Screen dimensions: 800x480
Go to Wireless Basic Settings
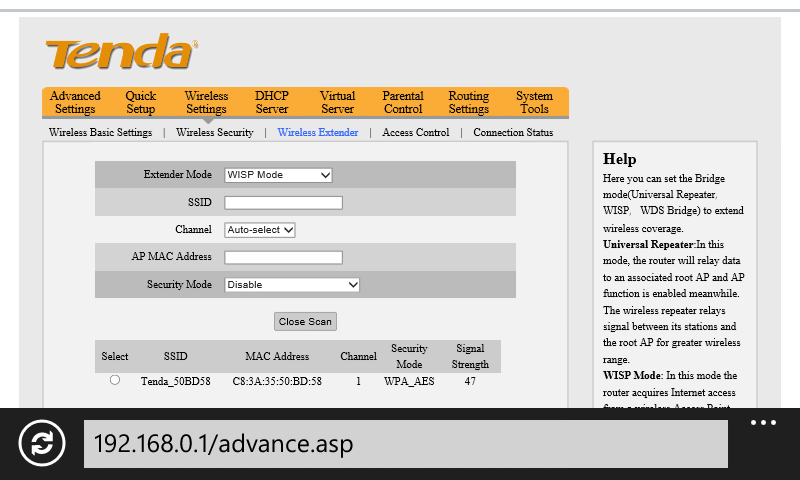tap(101, 133)
